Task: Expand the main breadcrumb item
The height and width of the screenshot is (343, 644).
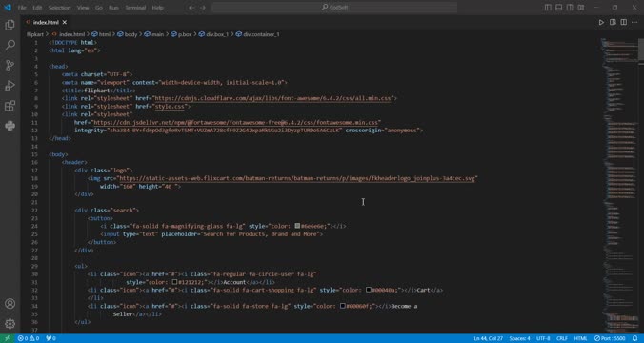Action: click(154, 34)
